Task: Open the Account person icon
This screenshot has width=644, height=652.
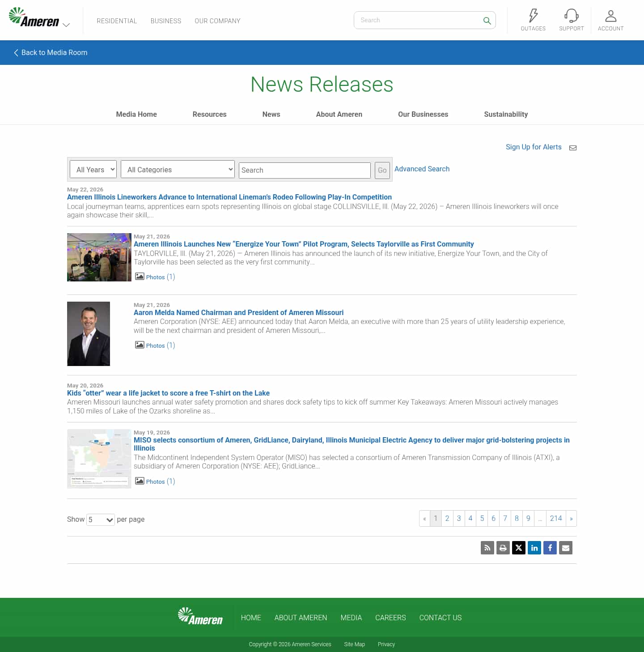Action: (610, 16)
